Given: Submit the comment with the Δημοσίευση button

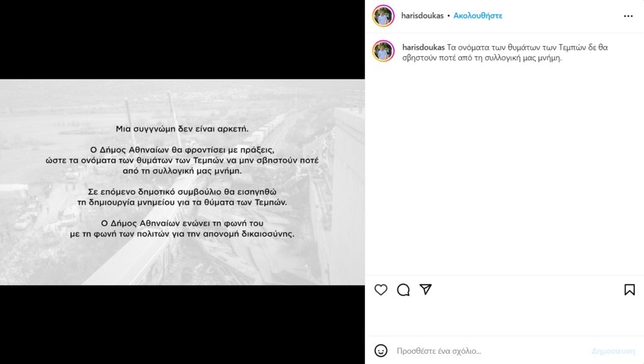Looking at the screenshot, I should 613,351.
